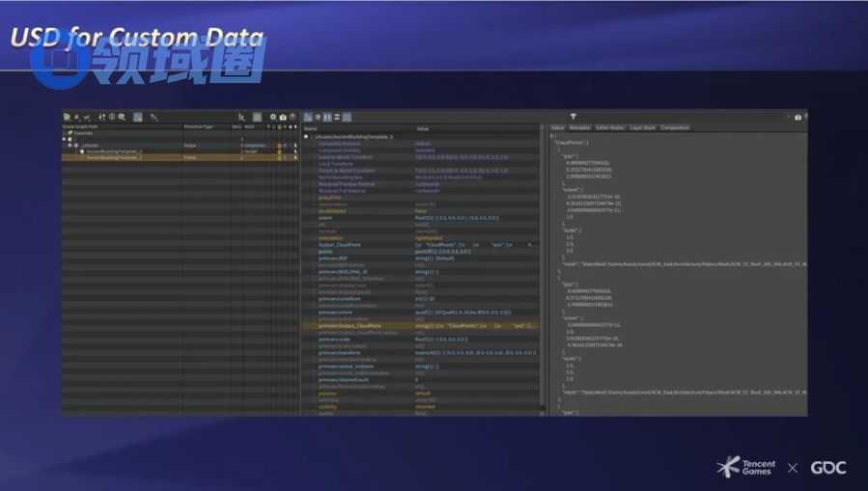The height and width of the screenshot is (491, 868).
Task: Click the first blue icon in attribute panel toolbar
Action: pyautogui.click(x=308, y=117)
